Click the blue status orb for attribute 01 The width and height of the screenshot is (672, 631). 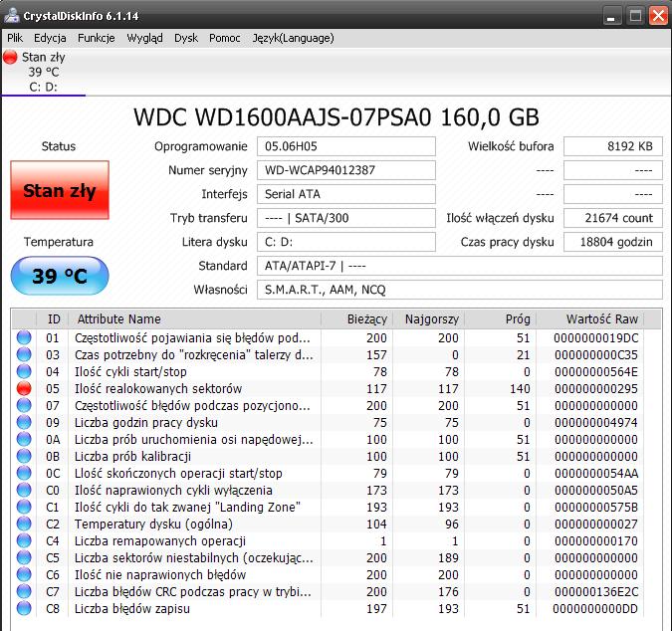coord(24,337)
